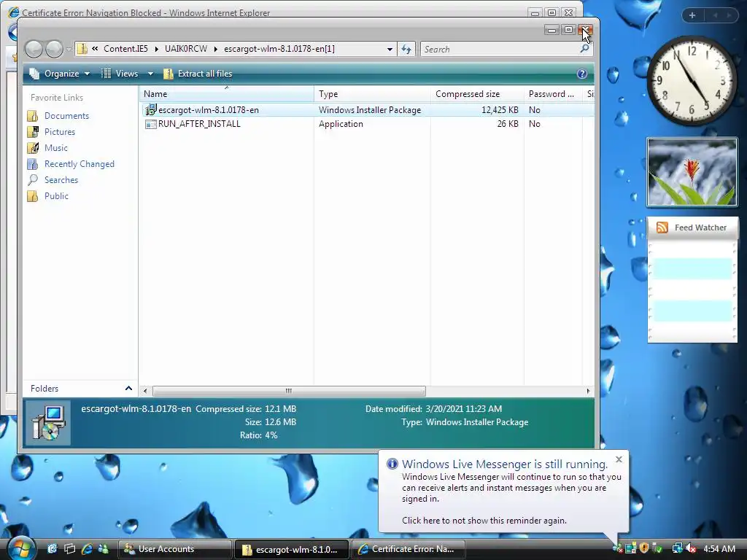Click the sidebar Add Gadgets plus button
The image size is (747, 560).
coord(692,15)
